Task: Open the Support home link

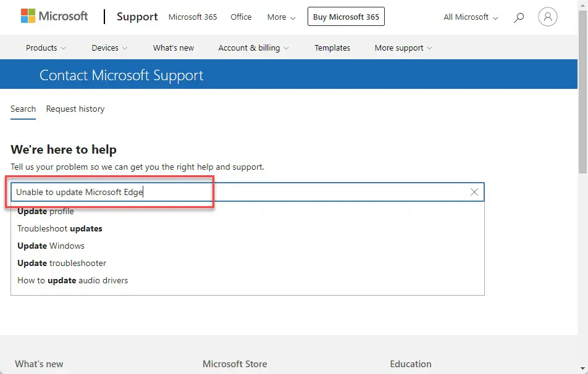Action: (137, 17)
